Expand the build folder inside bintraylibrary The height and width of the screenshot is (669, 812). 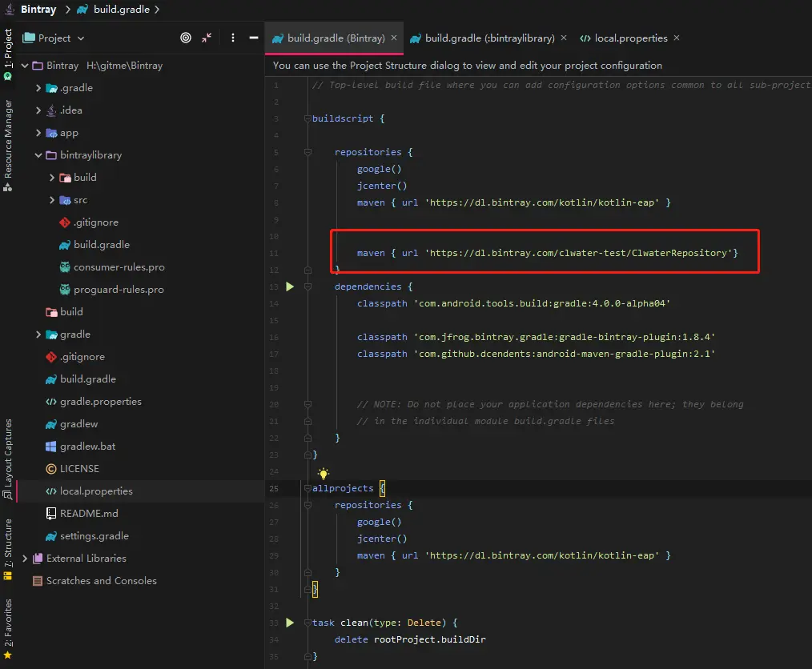coord(52,178)
